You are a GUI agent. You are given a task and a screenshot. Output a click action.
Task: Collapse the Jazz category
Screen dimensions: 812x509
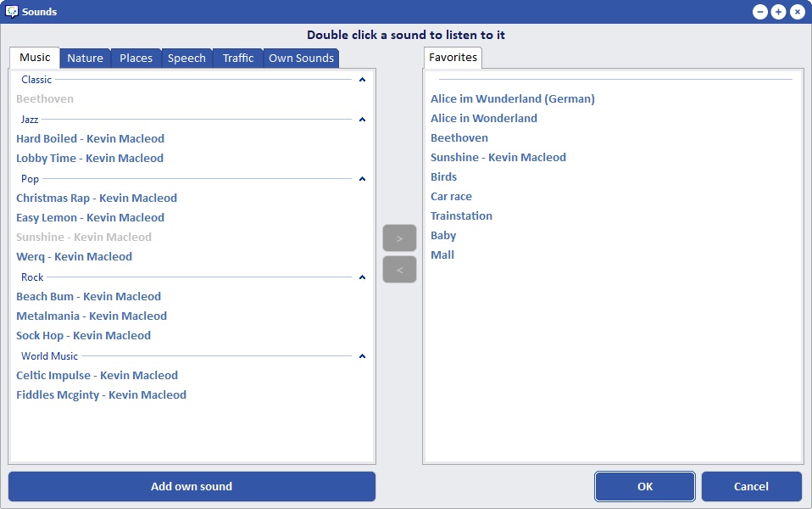click(x=363, y=120)
